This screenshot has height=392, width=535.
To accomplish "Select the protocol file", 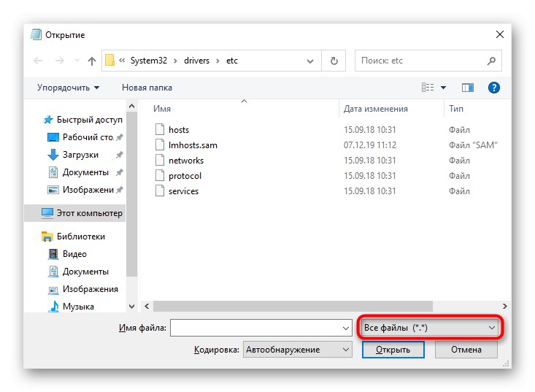I will (x=185, y=176).
